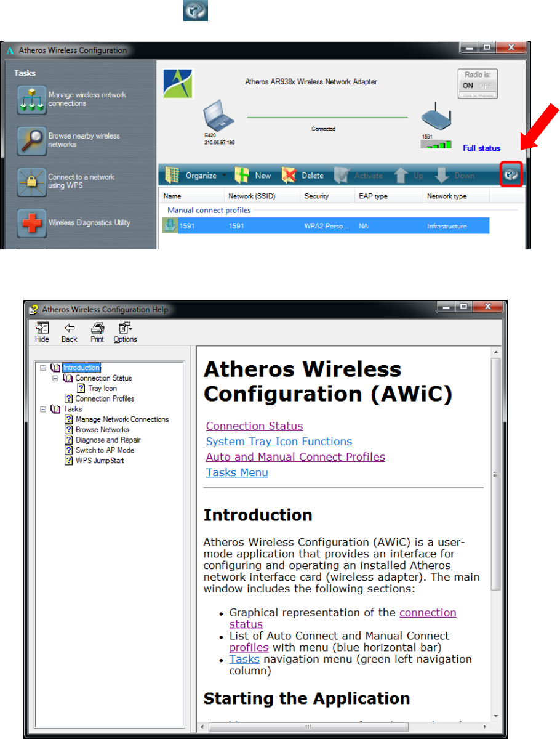Screen dimensions: 560x739
Task: Select the Browse Networks help topic
Action: coord(102,430)
